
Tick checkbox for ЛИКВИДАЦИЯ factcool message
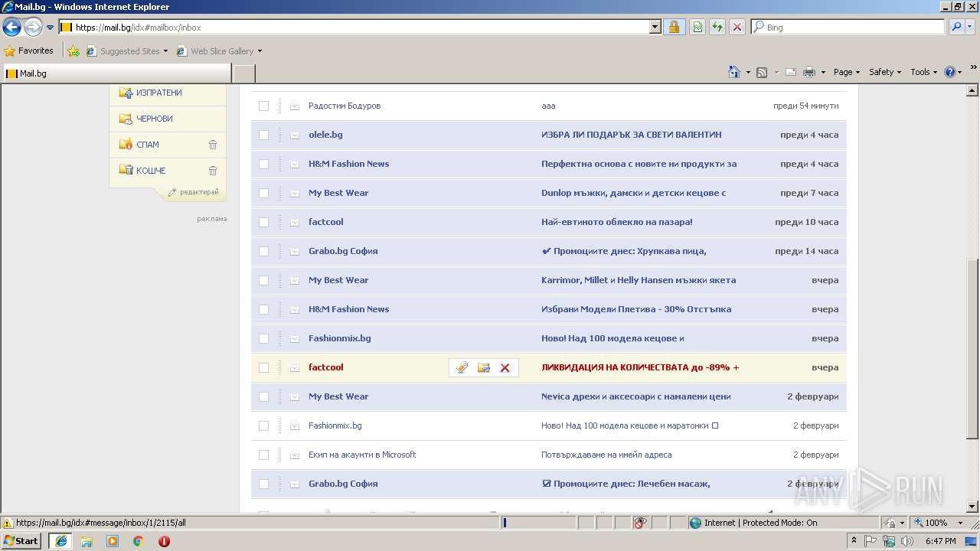point(263,367)
